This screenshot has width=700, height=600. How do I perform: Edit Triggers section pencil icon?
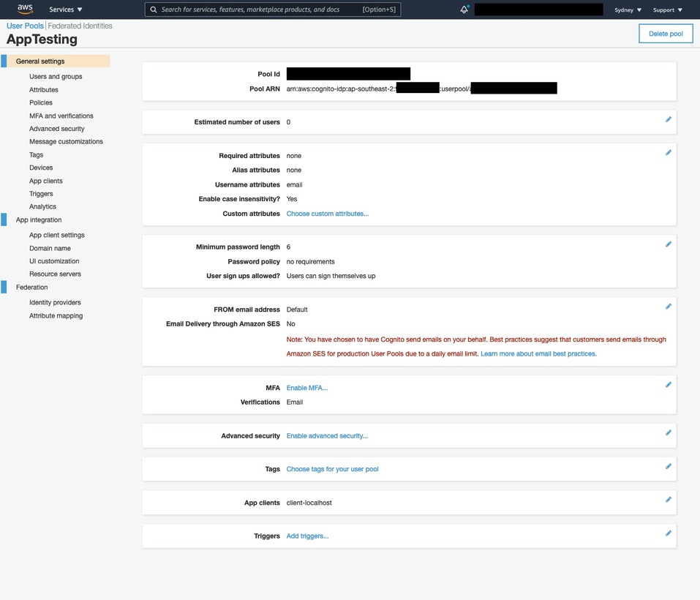click(668, 533)
